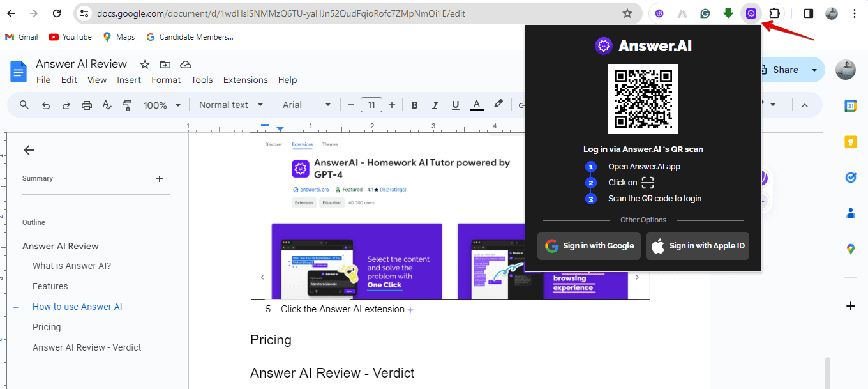
Task: Open the Paint format tool
Action: (x=127, y=105)
